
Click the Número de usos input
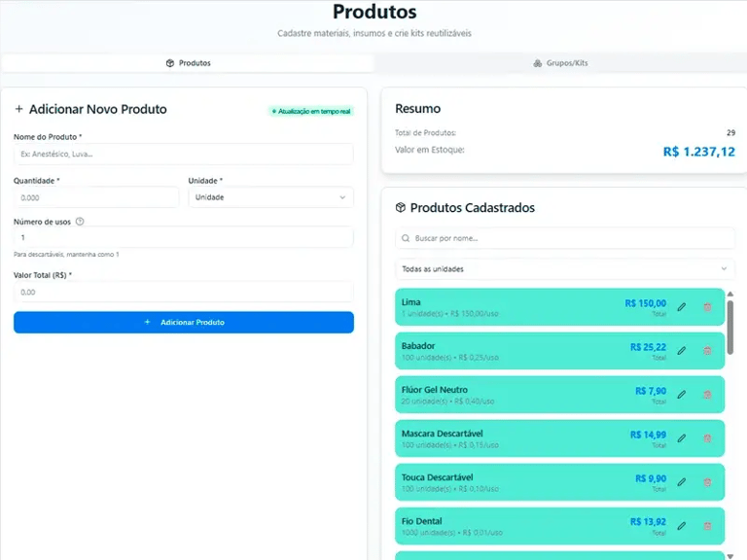point(184,237)
